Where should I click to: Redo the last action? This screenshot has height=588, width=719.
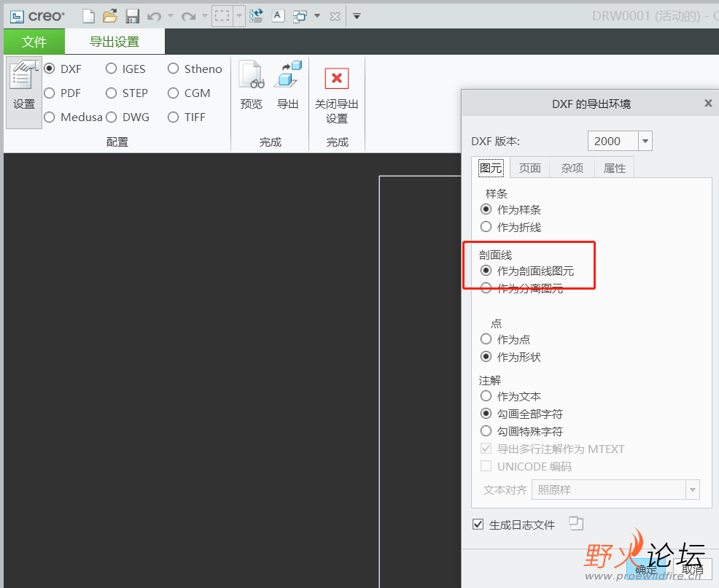pos(188,17)
